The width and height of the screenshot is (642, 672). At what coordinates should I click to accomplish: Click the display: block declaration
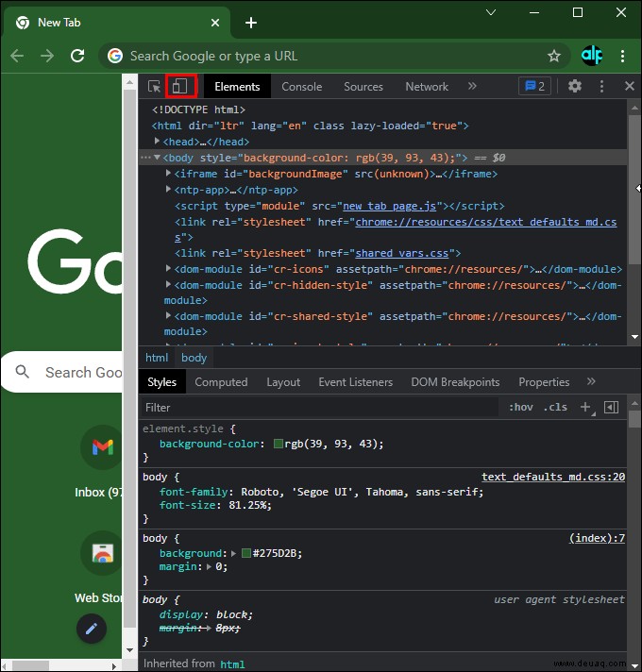(206, 615)
